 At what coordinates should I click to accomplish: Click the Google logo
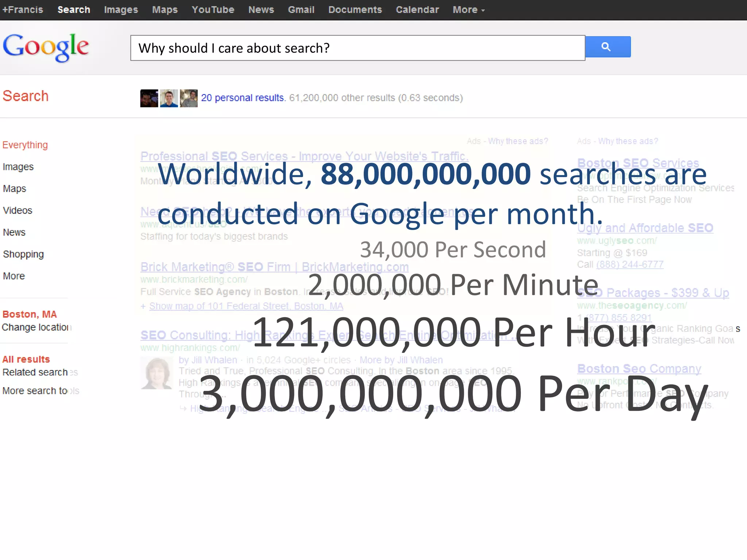[x=46, y=47]
